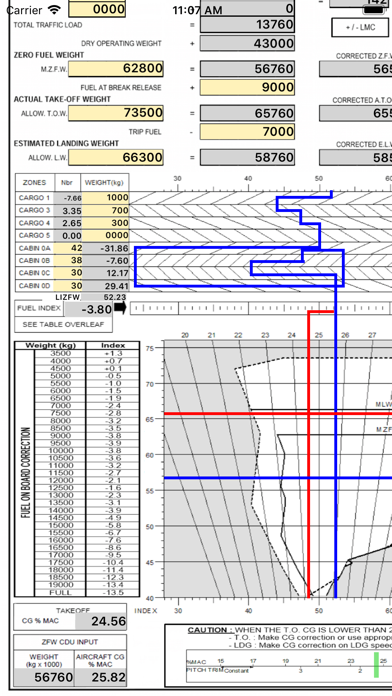Select Cargo 4 index value 2.65

click(x=68, y=222)
